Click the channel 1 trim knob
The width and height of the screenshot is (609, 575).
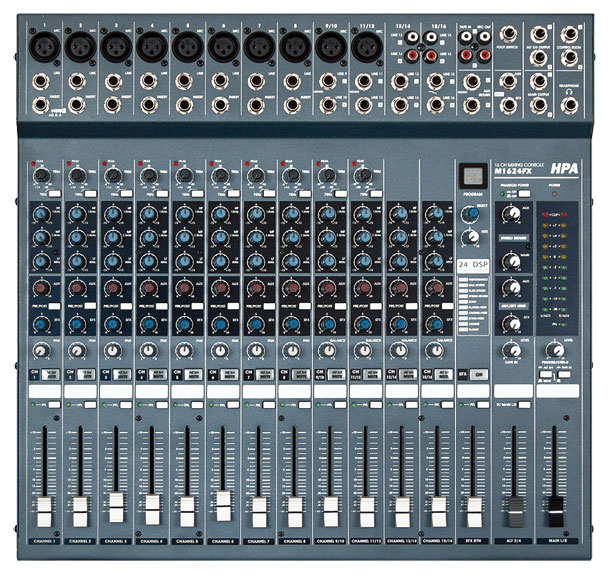[x=41, y=176]
